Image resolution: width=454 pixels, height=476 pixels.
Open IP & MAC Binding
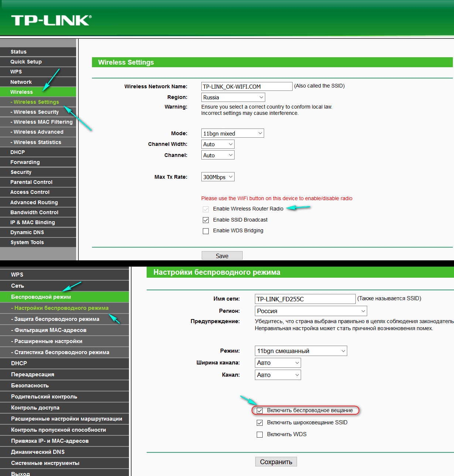pyautogui.click(x=38, y=222)
